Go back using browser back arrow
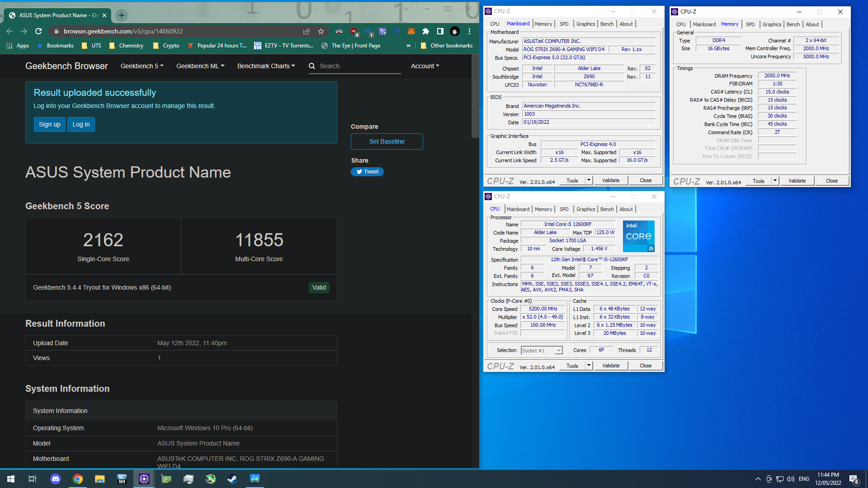This screenshot has width=868, height=488. coord(9,31)
